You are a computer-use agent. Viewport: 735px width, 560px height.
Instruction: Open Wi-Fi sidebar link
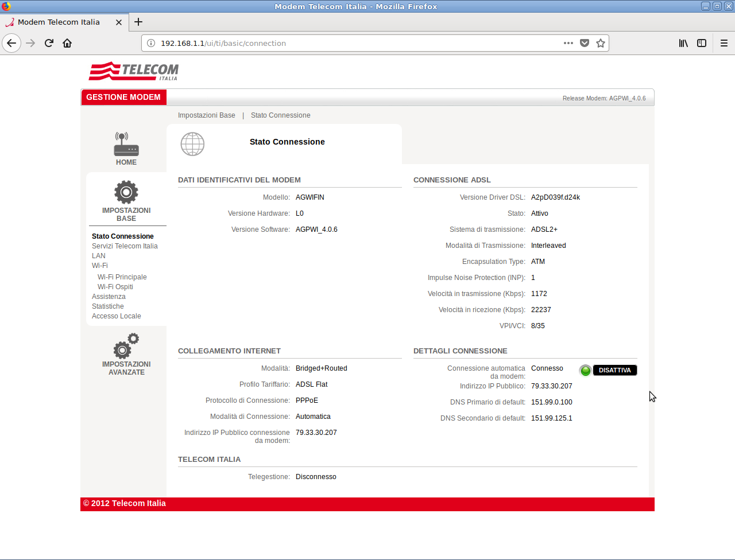(100, 266)
